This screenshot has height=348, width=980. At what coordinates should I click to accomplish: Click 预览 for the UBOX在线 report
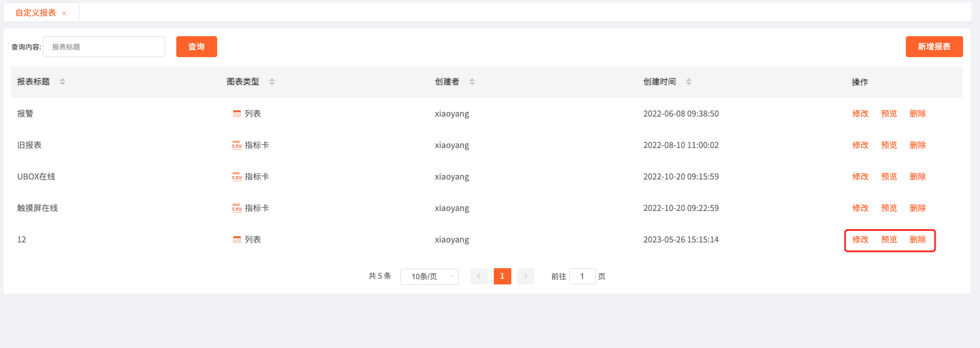click(889, 177)
